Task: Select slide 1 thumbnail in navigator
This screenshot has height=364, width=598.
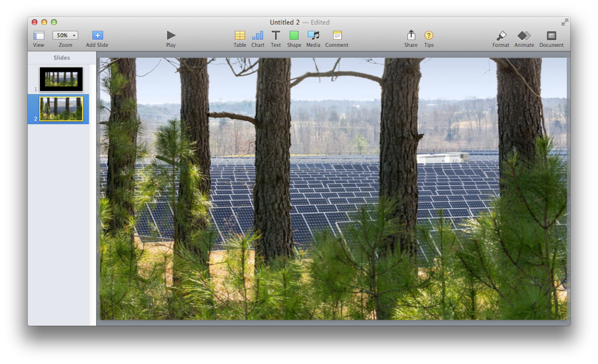Action: click(61, 79)
